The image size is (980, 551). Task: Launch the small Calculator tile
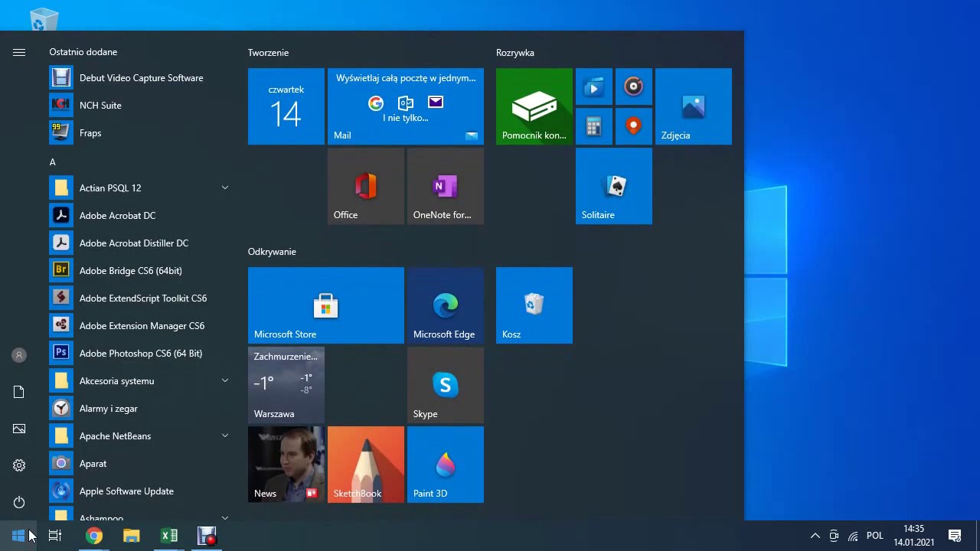[x=594, y=127]
